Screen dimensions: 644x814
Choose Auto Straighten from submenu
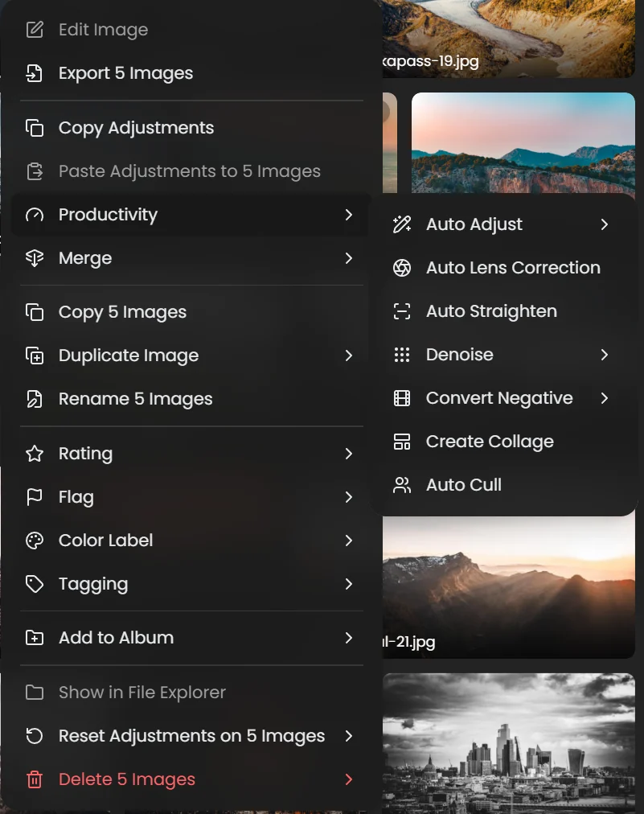click(x=503, y=311)
